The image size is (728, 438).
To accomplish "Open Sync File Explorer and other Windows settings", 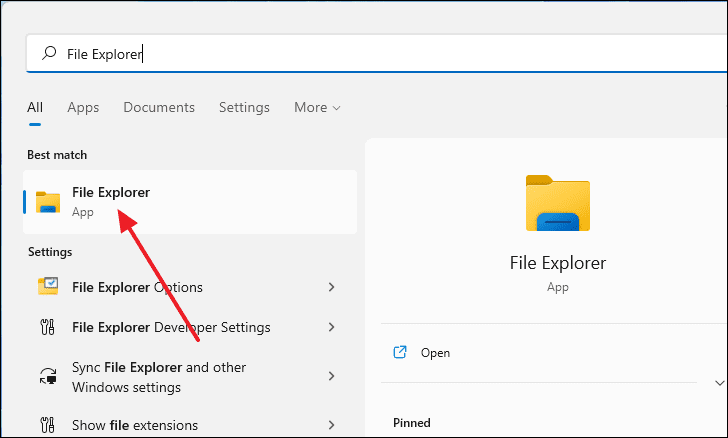I will click(x=190, y=377).
